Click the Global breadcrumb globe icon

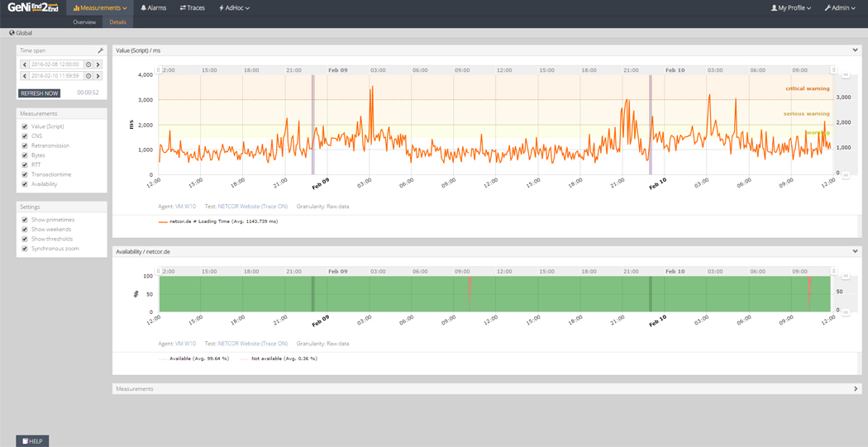[12, 33]
